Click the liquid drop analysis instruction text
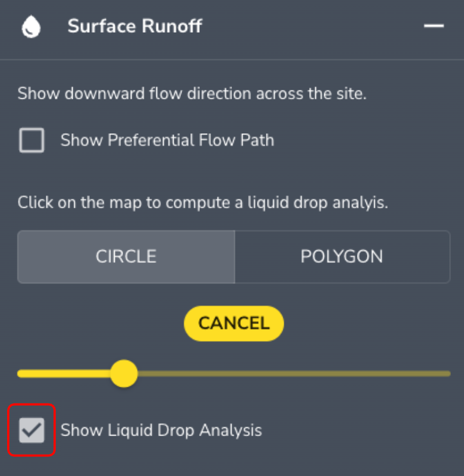This screenshot has width=464, height=476. click(202, 202)
